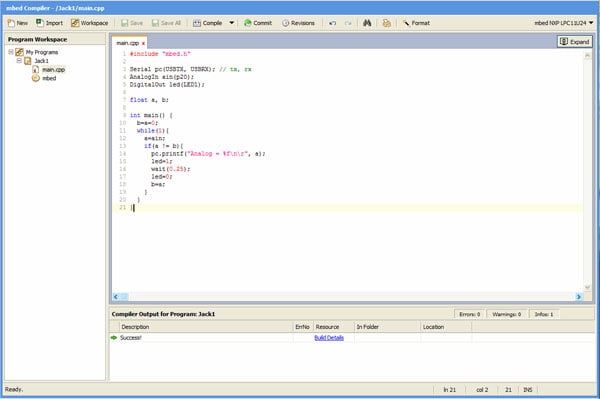Open Find with the binoculars icon
Image resolution: width=600 pixels, height=399 pixels.
pyautogui.click(x=367, y=23)
